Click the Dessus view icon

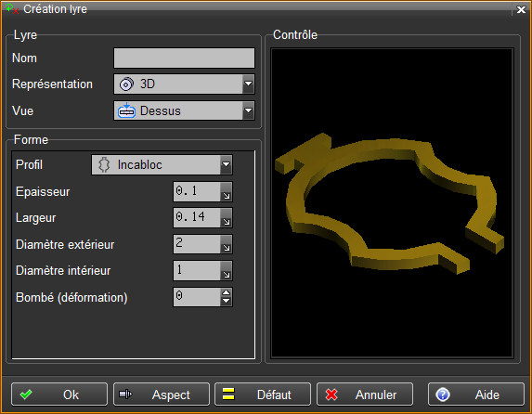[x=126, y=110]
